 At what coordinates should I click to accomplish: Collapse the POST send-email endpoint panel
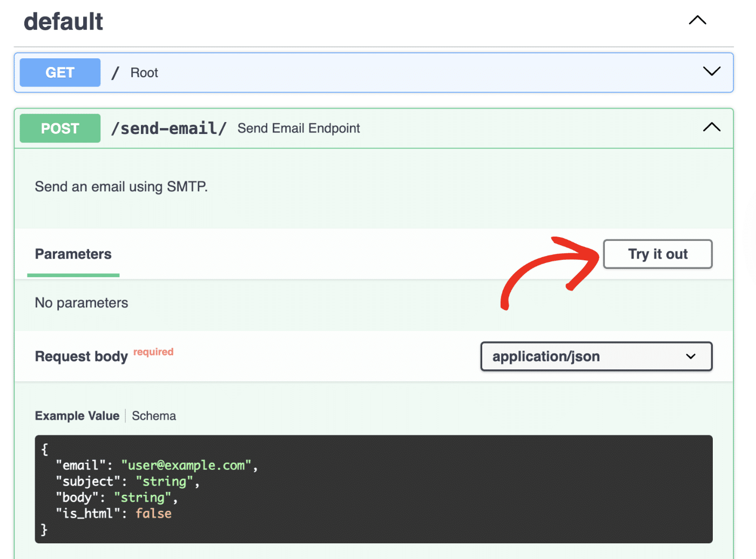tap(711, 127)
